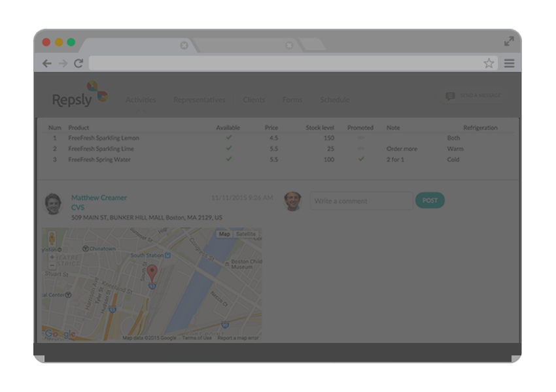The width and height of the screenshot is (556, 392).
Task: Click the POST button
Action: click(430, 201)
